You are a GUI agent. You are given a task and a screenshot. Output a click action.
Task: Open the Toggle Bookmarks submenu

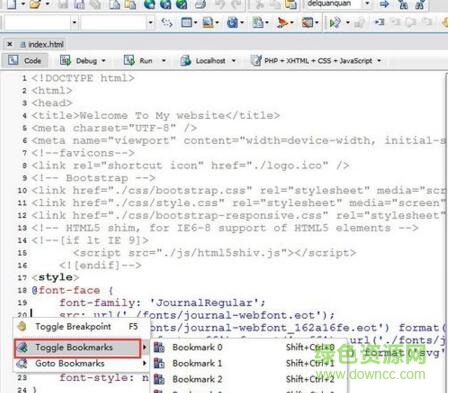point(77,348)
